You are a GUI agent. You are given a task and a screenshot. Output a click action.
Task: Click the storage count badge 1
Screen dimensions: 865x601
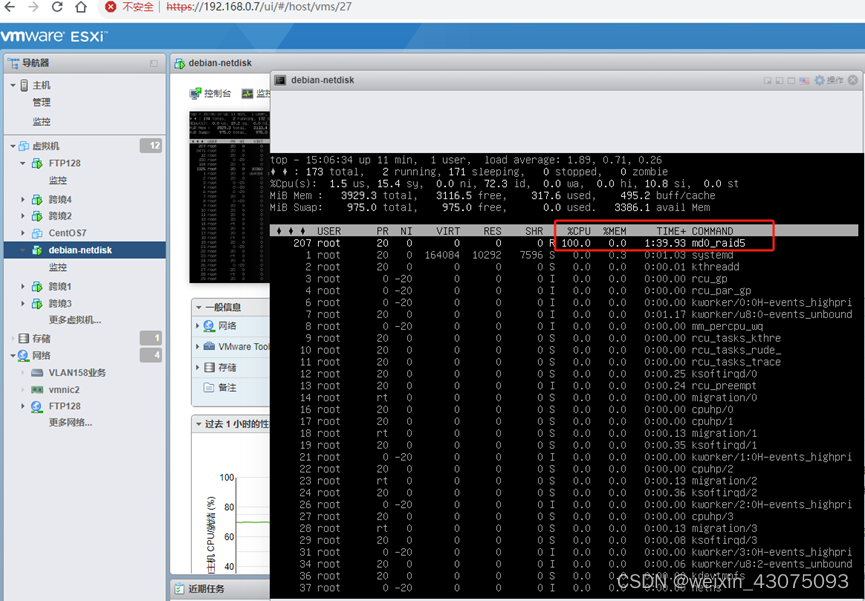pyautogui.click(x=151, y=338)
